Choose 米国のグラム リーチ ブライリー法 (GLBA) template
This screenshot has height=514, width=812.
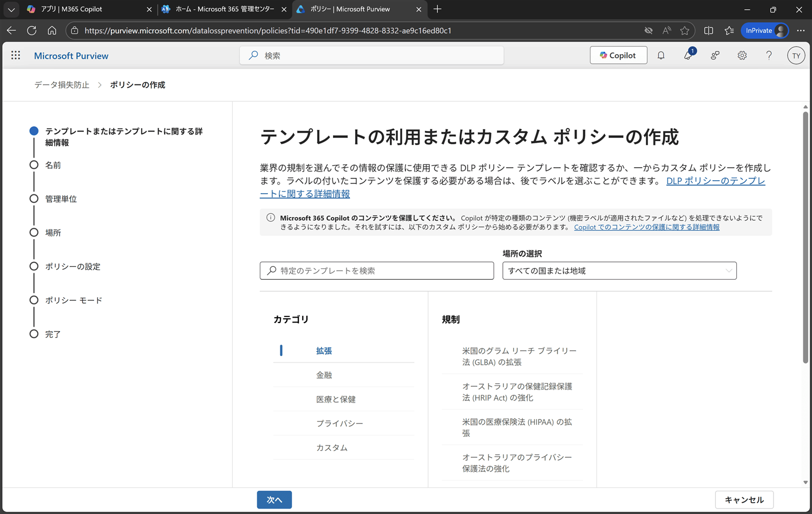[x=512, y=357]
